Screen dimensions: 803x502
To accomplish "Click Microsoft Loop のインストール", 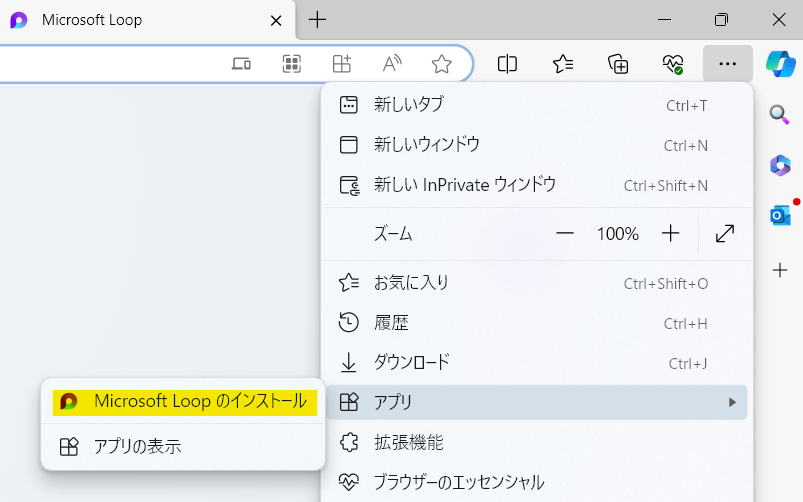I will coord(185,402).
